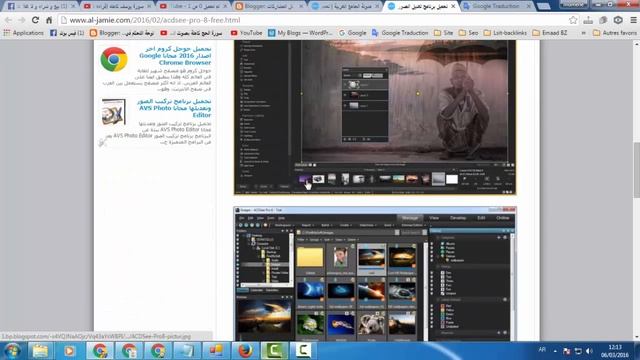Open the Google Traduction bookmark

[x=400, y=33]
